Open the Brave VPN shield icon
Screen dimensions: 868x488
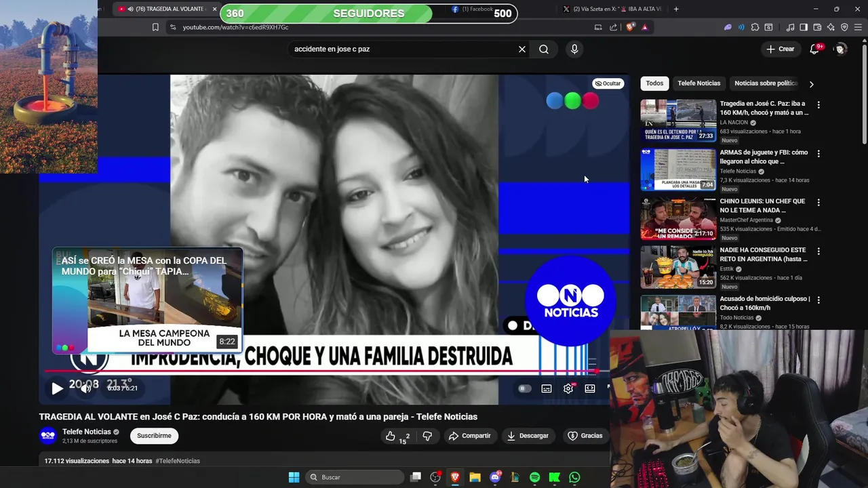pyautogui.click(x=844, y=27)
